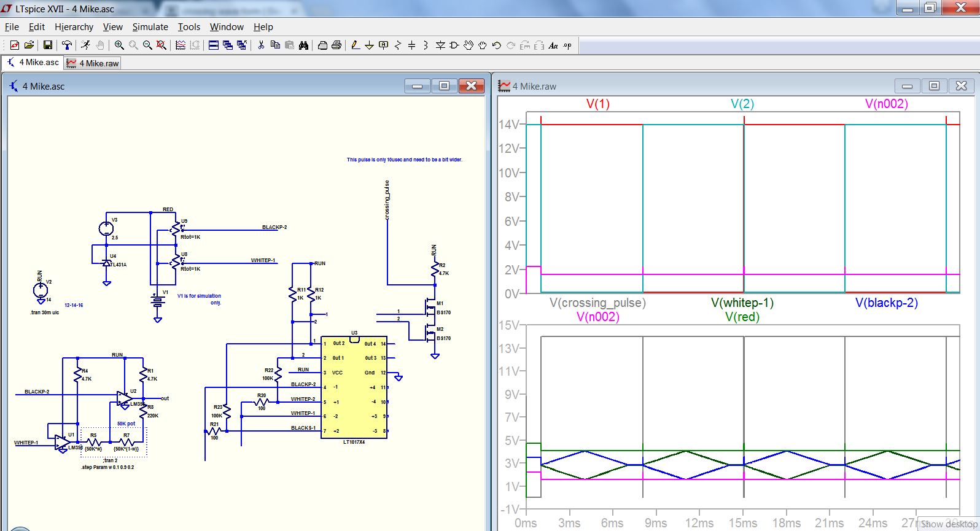Place a Resistor component
Viewport: 980px width, 531px height.
[x=397, y=45]
